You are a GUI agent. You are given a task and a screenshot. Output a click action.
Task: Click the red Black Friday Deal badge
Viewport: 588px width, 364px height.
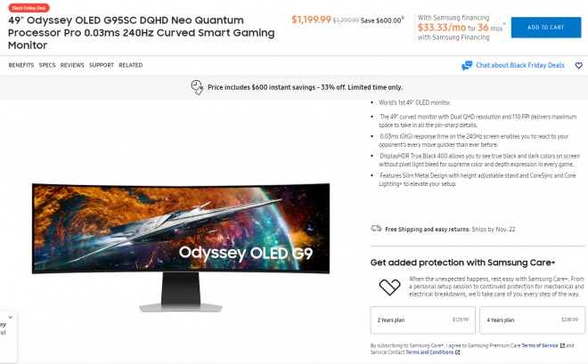click(29, 7)
